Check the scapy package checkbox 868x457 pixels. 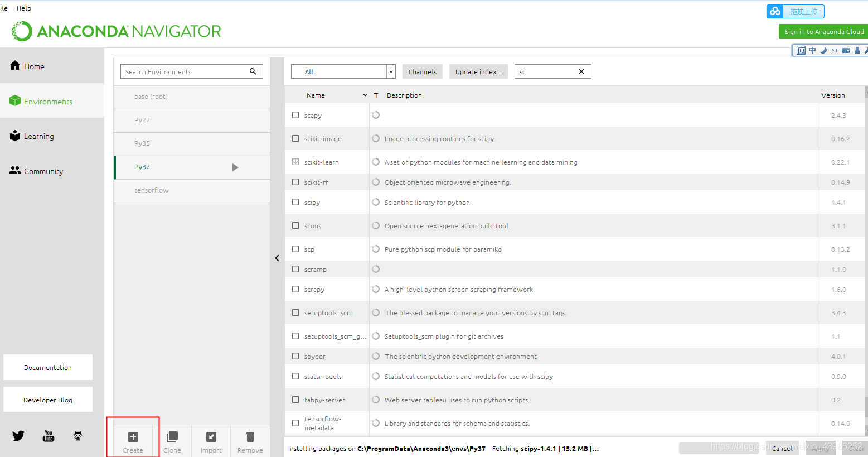click(x=295, y=115)
